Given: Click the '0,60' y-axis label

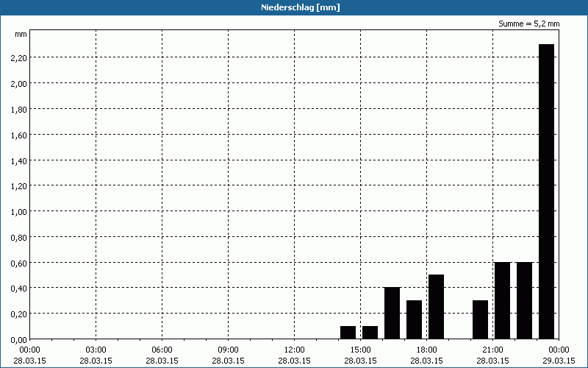Looking at the screenshot, I should (20, 263).
